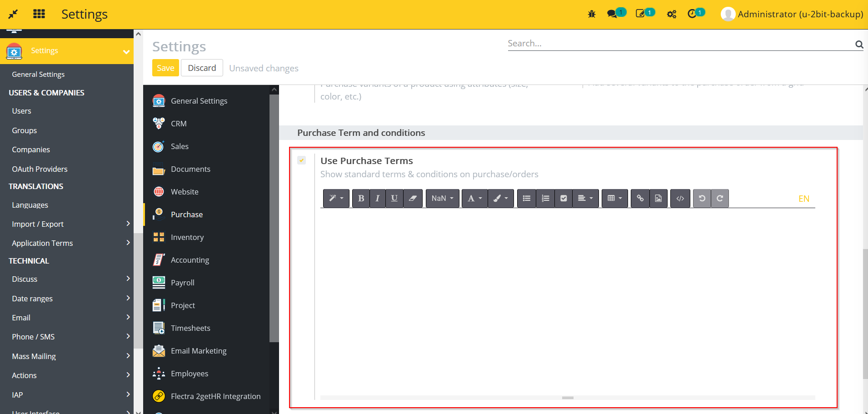This screenshot has width=868, height=414.
Task: Click the bug report icon in the header
Action: [592, 14]
